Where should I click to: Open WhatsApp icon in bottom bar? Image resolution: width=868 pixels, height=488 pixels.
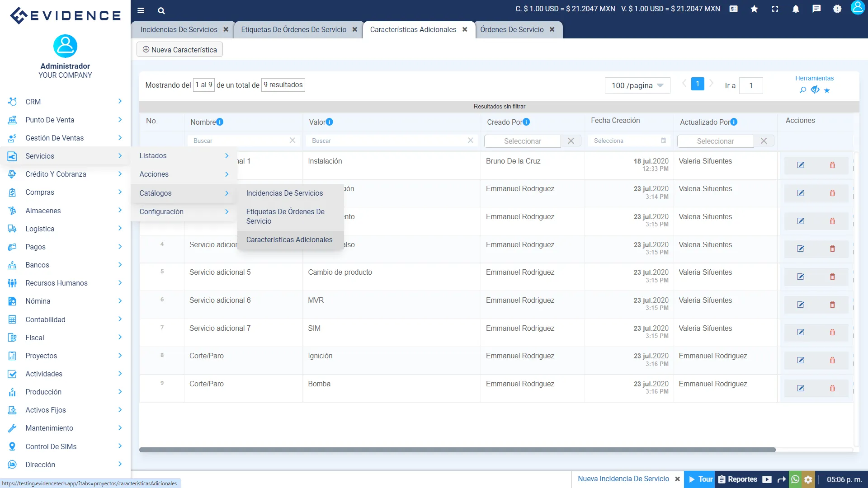pyautogui.click(x=795, y=479)
